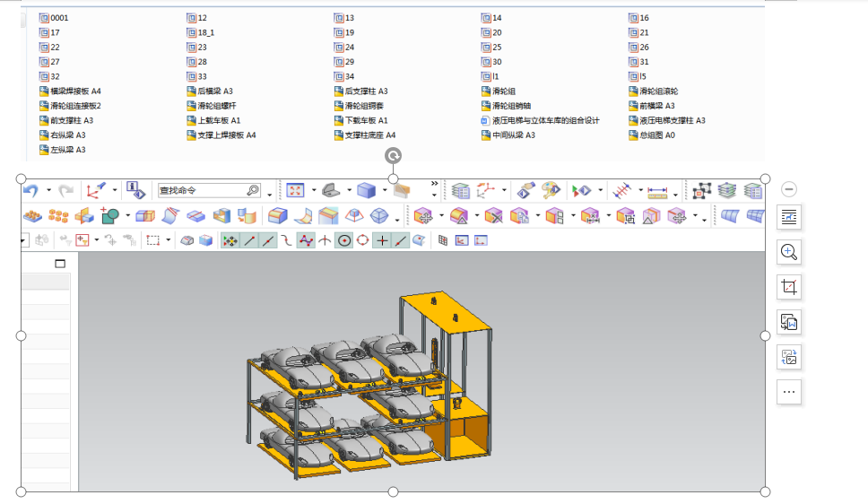868x504 pixels.
Task: Click the magnifier in command search box
Action: [253, 190]
